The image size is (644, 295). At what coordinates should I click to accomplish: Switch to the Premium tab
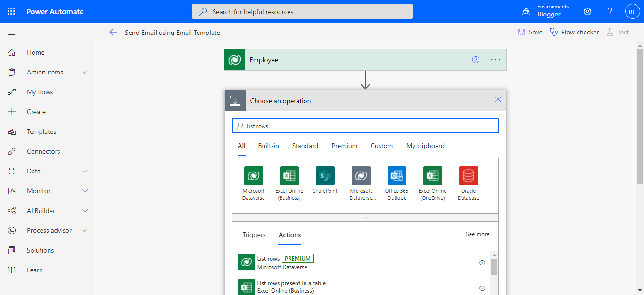344,146
